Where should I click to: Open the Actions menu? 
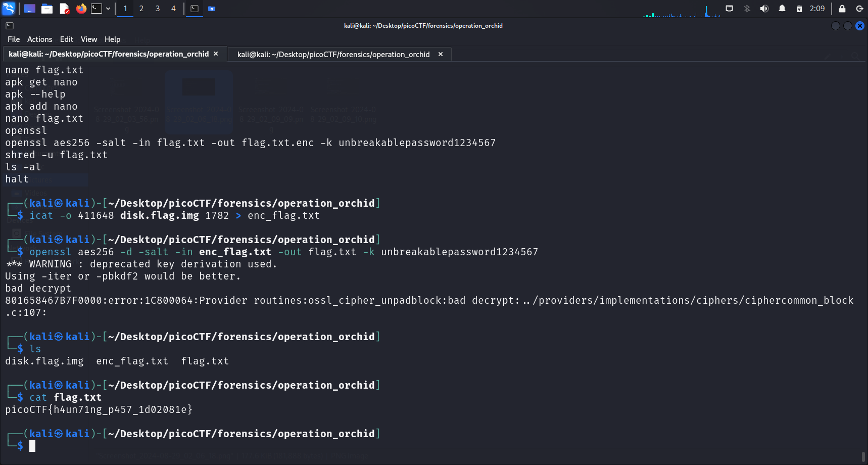click(x=39, y=39)
